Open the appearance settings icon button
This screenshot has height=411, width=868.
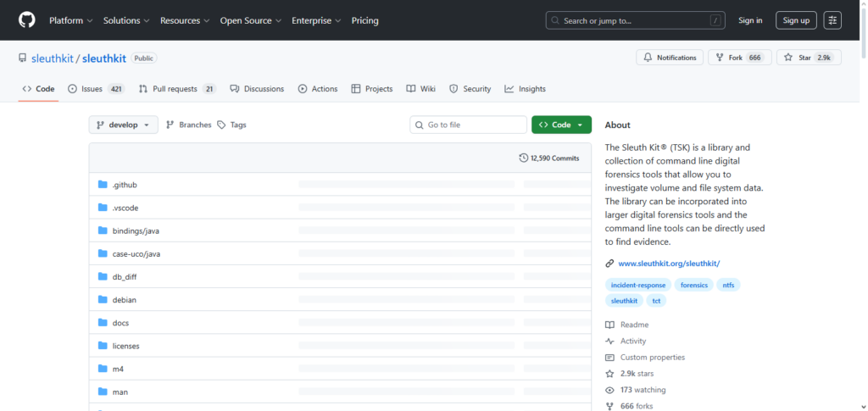tap(832, 20)
